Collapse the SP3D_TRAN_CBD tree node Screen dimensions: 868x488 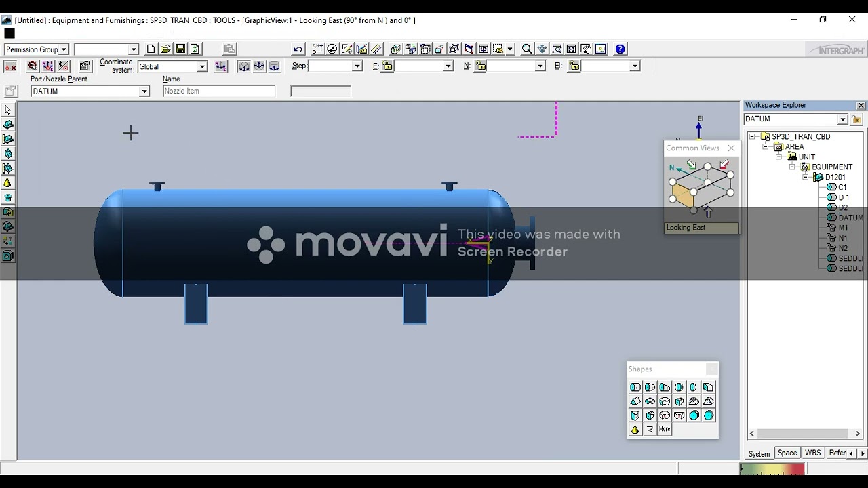pos(752,136)
